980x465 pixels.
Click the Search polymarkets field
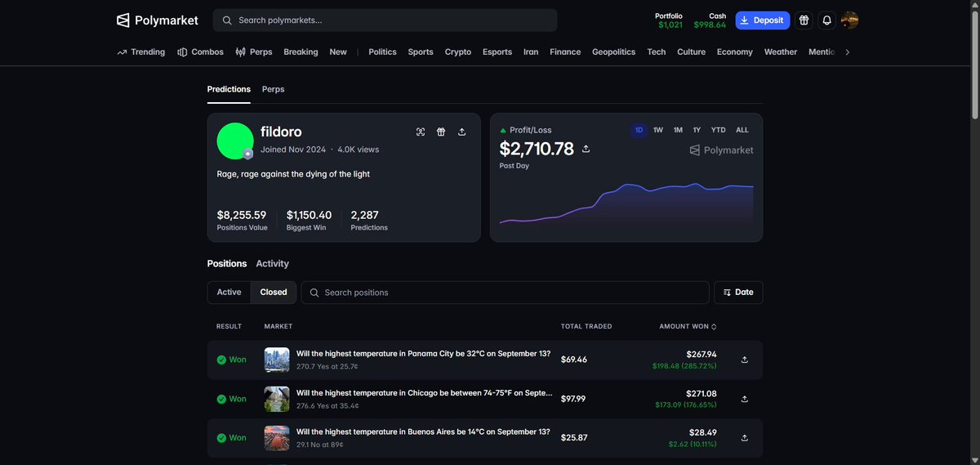385,20
